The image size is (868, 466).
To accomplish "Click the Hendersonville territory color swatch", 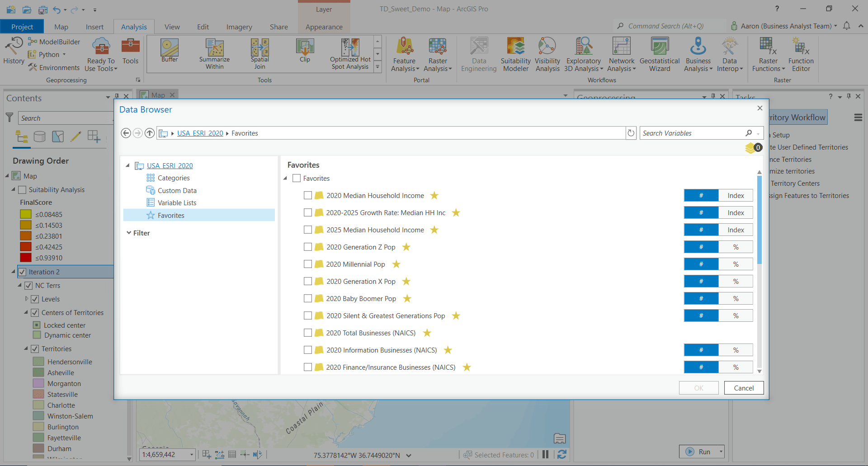I will point(38,362).
